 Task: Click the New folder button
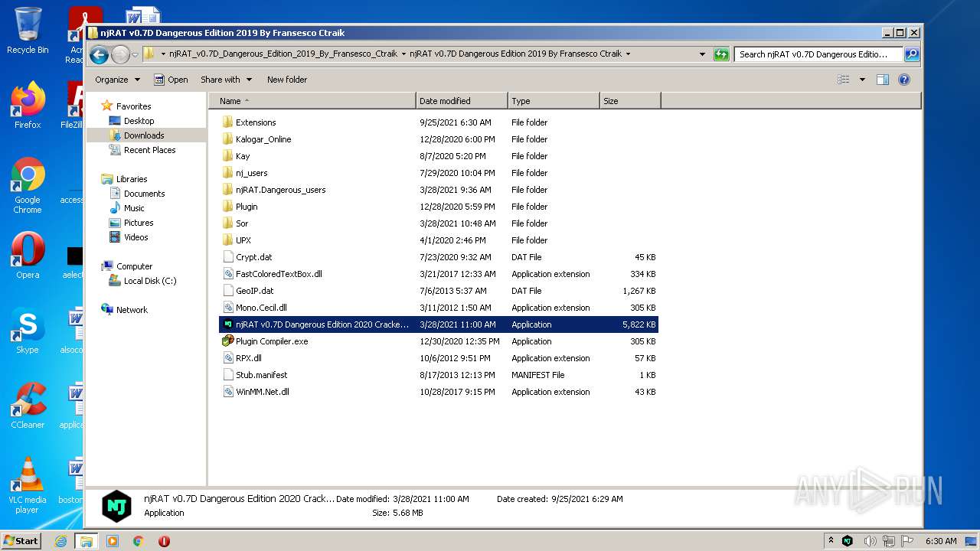coord(287,80)
